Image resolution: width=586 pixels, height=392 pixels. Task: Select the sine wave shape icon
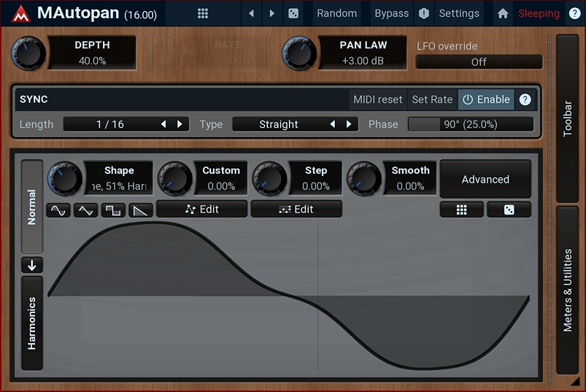point(58,210)
